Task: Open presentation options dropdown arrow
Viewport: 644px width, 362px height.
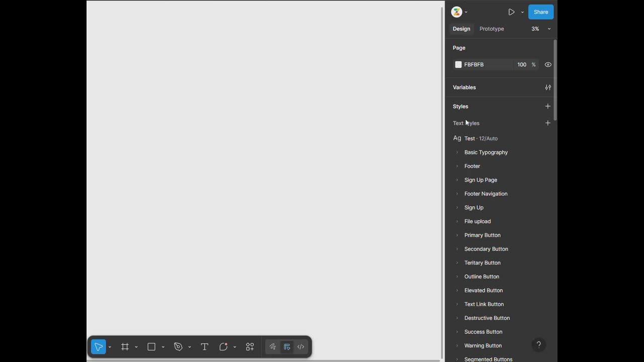Action: click(522, 12)
